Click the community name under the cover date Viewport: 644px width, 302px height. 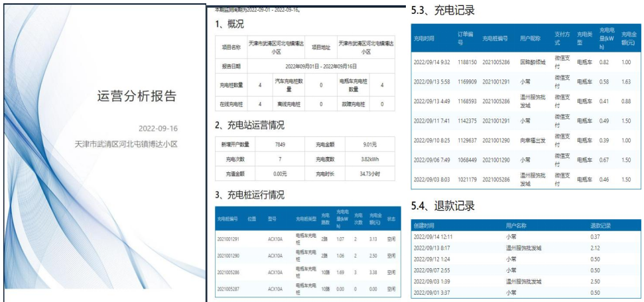click(x=125, y=144)
